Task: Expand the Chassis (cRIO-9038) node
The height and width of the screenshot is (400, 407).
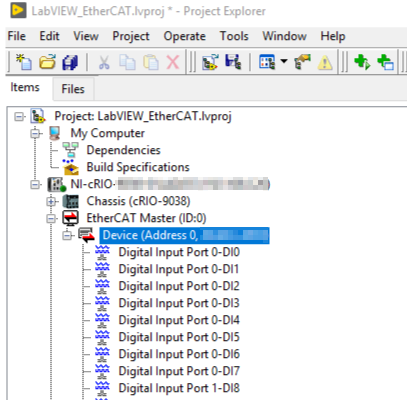Action: pyautogui.click(x=51, y=201)
